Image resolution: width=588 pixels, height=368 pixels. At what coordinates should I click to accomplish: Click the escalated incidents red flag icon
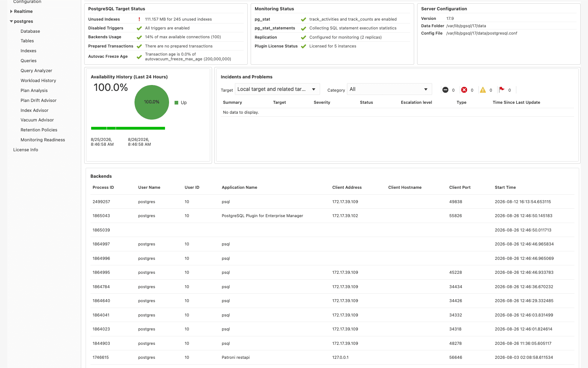tap(502, 89)
